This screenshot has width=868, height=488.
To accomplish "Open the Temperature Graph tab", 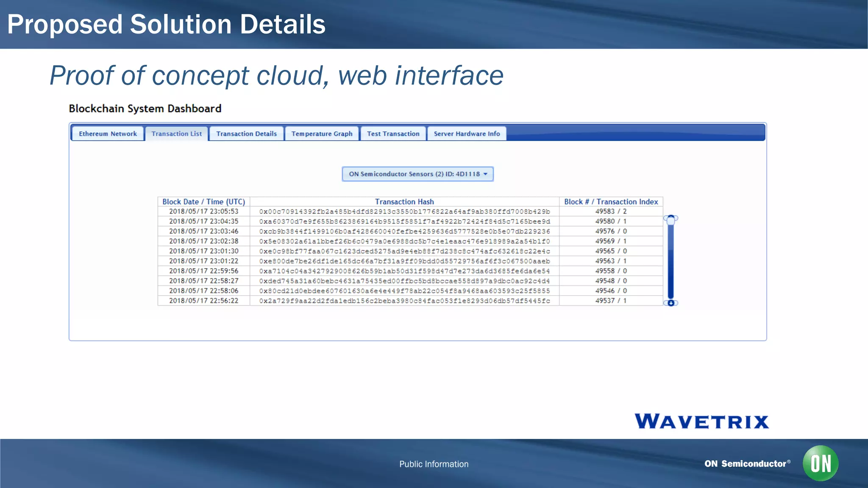I will [x=322, y=133].
